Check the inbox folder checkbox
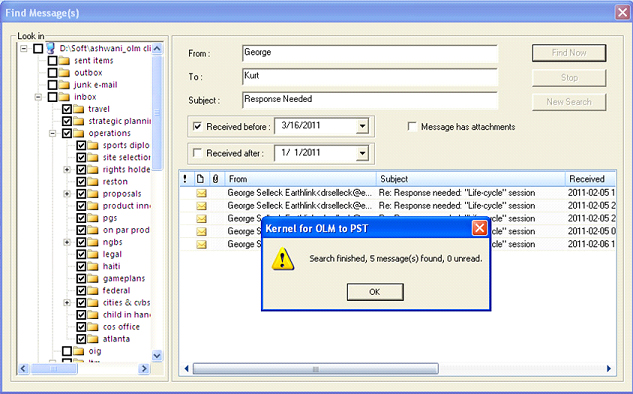Screen dimensions: 633x394 pyautogui.click(x=52, y=97)
